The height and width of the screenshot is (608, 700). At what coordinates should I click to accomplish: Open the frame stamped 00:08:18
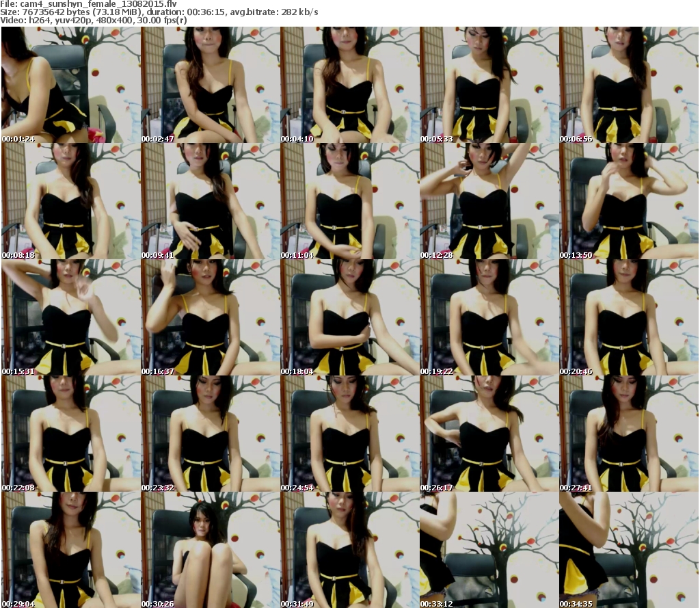[x=71, y=201]
